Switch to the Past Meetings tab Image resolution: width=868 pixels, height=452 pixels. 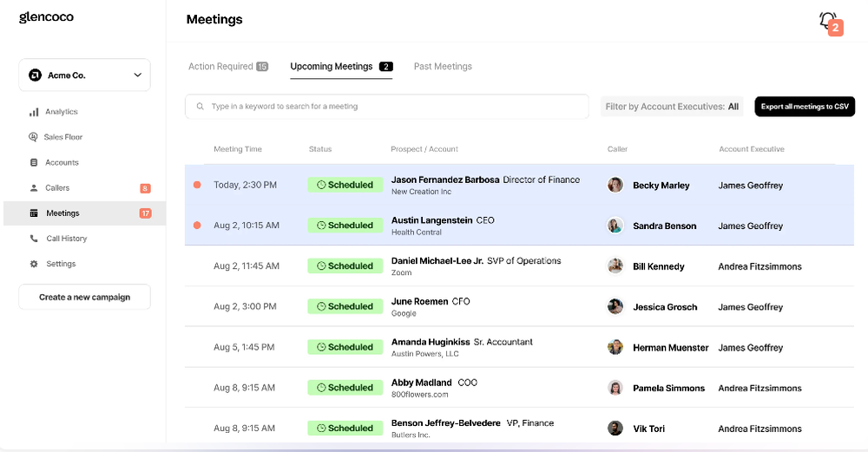(443, 67)
